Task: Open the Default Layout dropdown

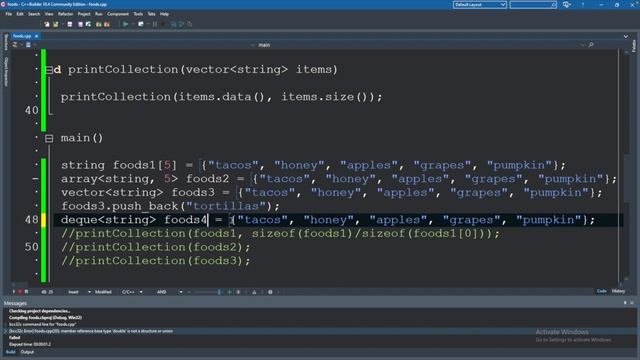Action: click(x=480, y=4)
